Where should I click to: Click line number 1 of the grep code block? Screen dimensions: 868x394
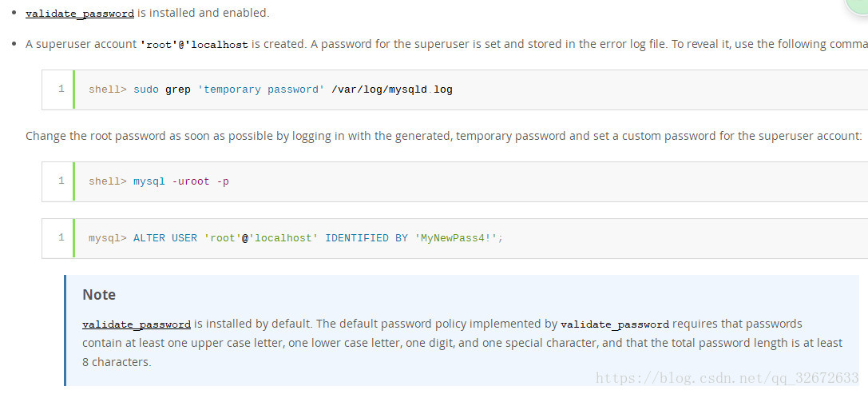61,89
